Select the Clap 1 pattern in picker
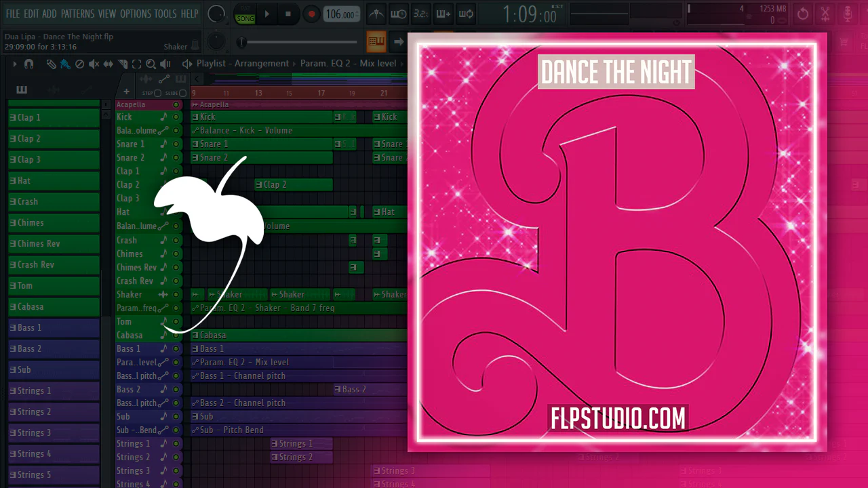This screenshot has height=488, width=868. pyautogui.click(x=54, y=117)
